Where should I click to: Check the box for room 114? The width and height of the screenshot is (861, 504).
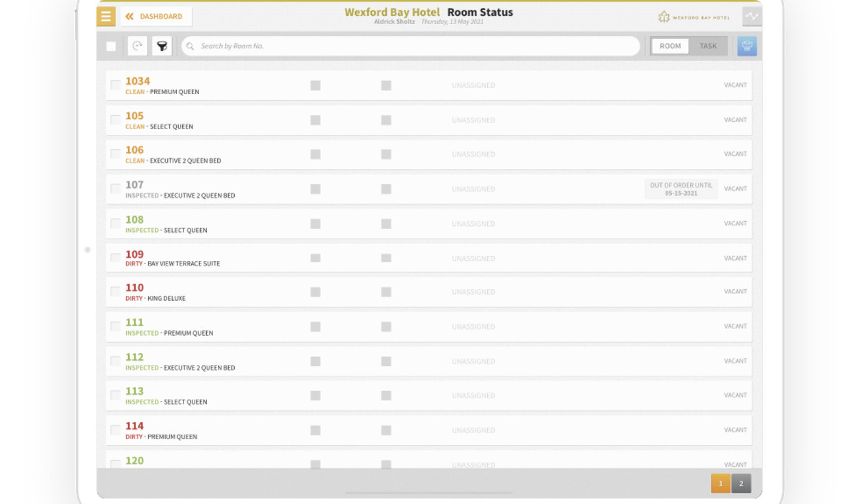tap(115, 430)
